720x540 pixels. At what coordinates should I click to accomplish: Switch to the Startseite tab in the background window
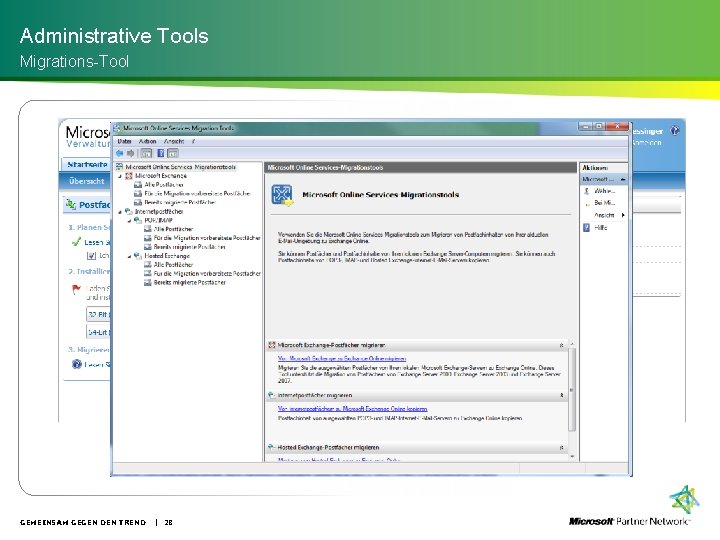(86, 164)
